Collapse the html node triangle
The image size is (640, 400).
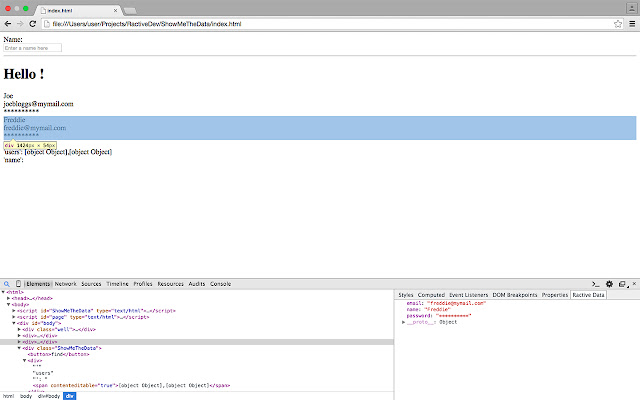point(3,292)
